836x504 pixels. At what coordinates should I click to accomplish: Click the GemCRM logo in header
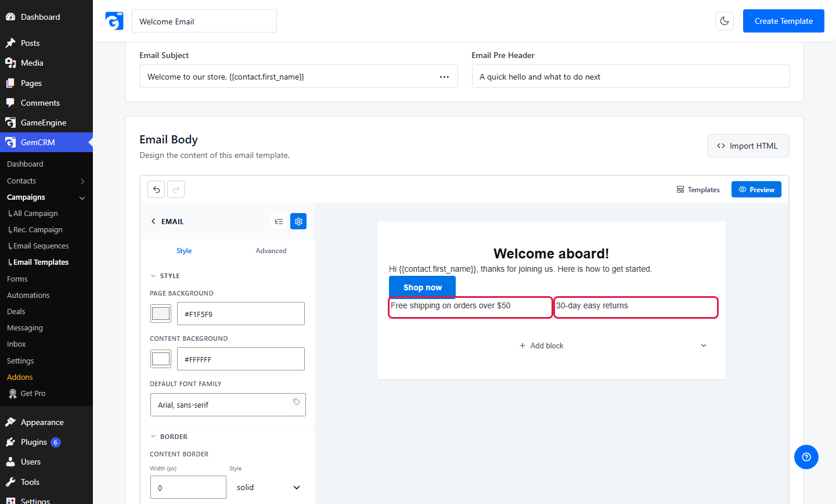point(114,21)
